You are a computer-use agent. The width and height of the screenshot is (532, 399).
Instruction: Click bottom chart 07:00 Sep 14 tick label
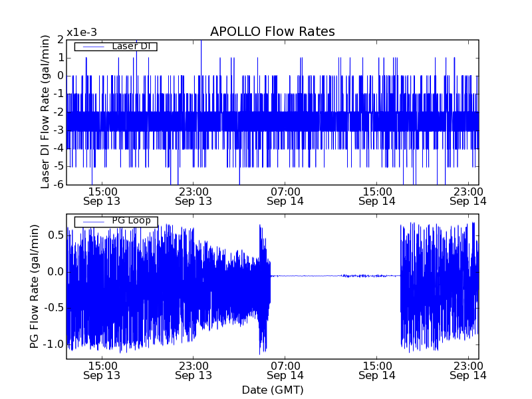(285, 370)
